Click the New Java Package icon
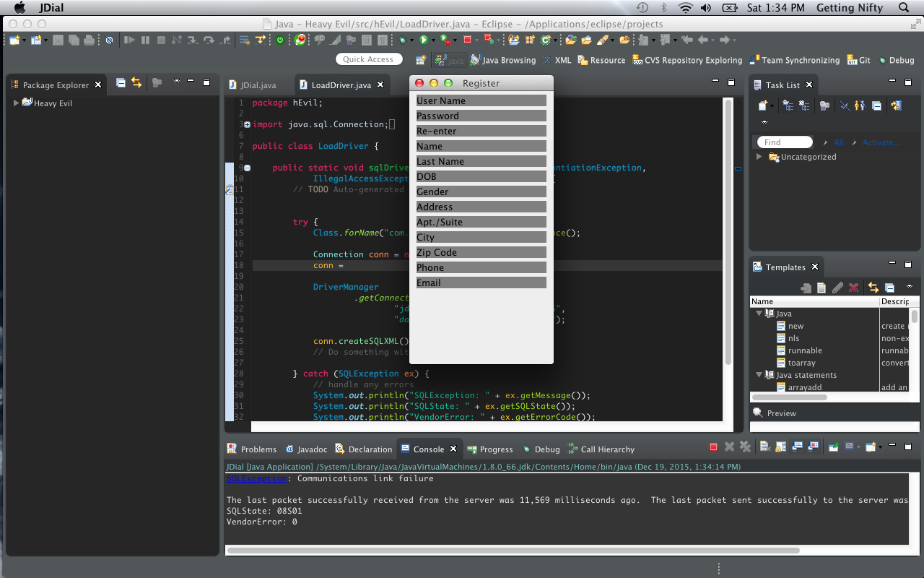 tap(530, 40)
